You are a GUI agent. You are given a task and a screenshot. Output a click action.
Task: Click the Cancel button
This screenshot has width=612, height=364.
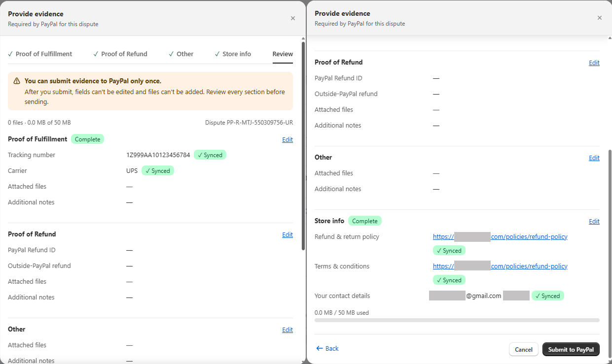[524, 349]
